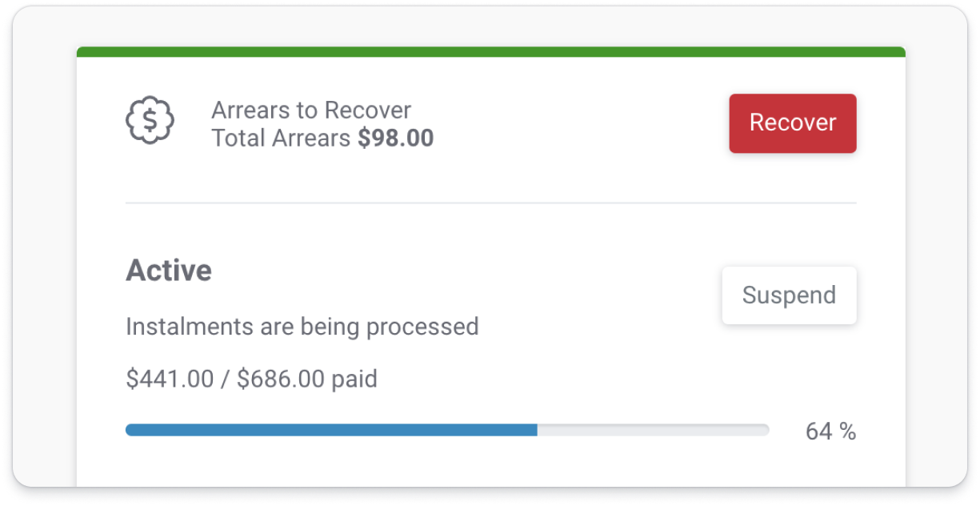Click the grey unfilled portion of progress bar
The width and height of the screenshot is (980, 506).
tap(654, 430)
